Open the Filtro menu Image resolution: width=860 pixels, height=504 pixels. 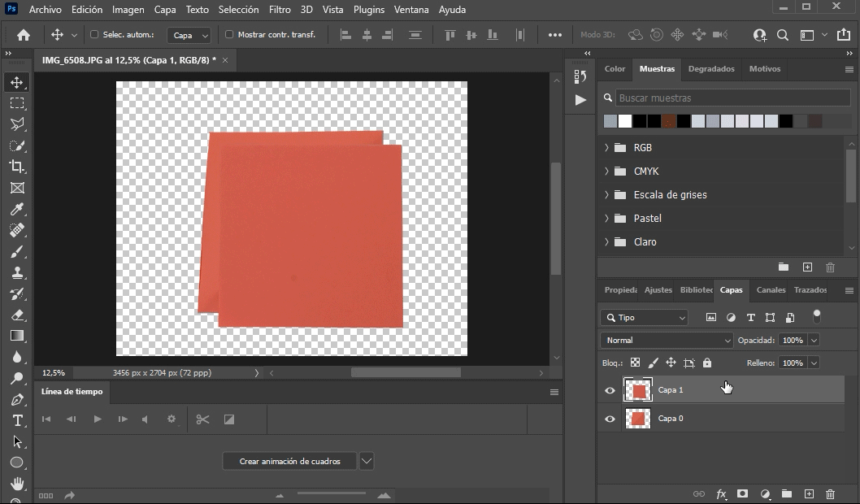point(280,10)
